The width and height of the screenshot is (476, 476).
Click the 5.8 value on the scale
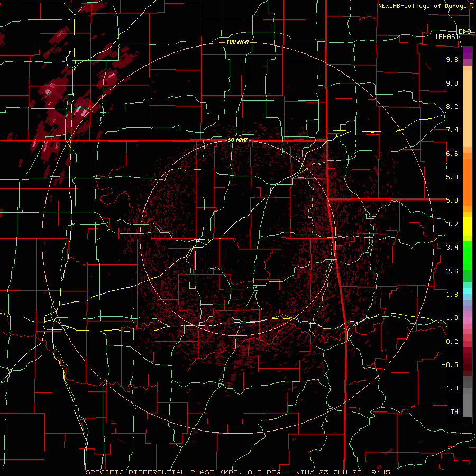[x=452, y=177]
